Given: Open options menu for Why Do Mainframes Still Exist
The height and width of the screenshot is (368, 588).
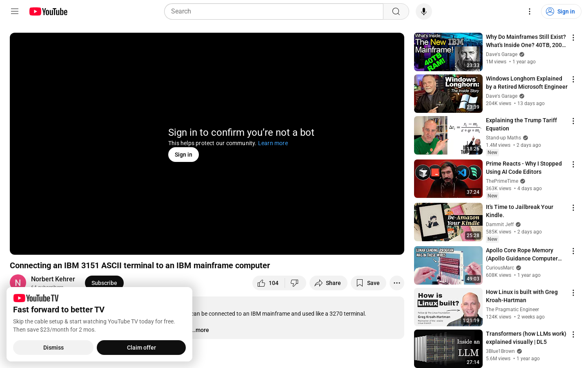Looking at the screenshot, I should coord(573,38).
